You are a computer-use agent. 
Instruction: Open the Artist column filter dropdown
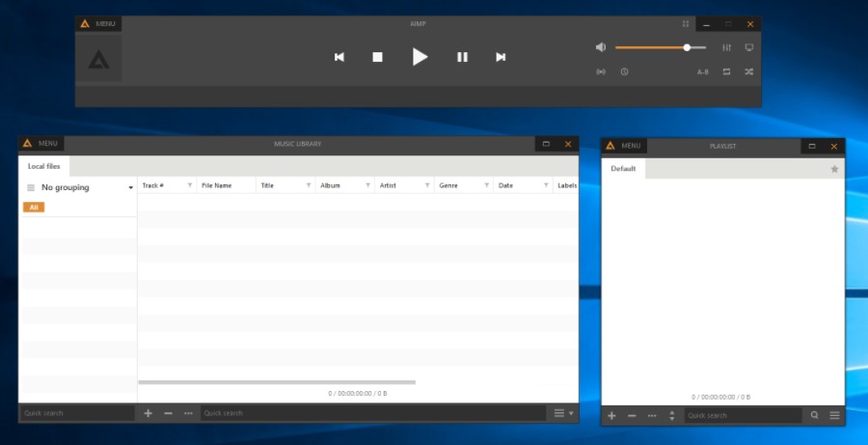point(427,185)
